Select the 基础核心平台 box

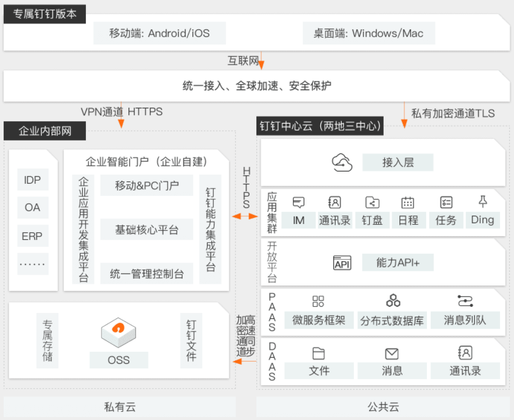click(x=147, y=229)
